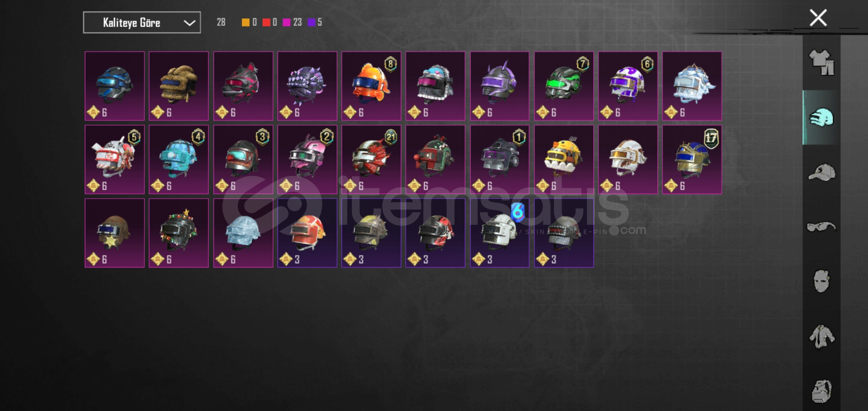The image size is (868, 411).
Task: Open the backpack category icon
Action: [x=822, y=390]
